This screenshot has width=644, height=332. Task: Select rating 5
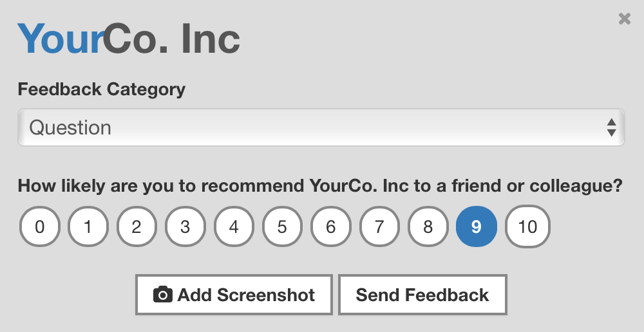[x=282, y=226]
